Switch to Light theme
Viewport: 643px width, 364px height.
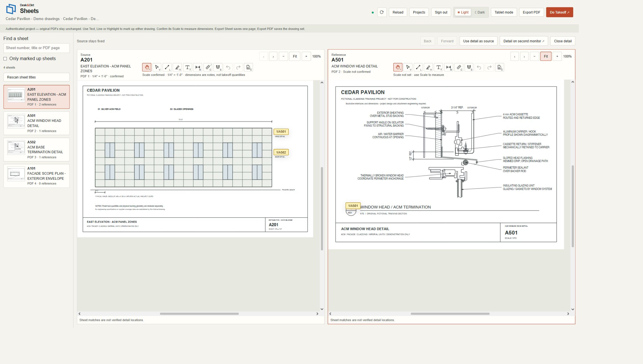pyautogui.click(x=463, y=12)
